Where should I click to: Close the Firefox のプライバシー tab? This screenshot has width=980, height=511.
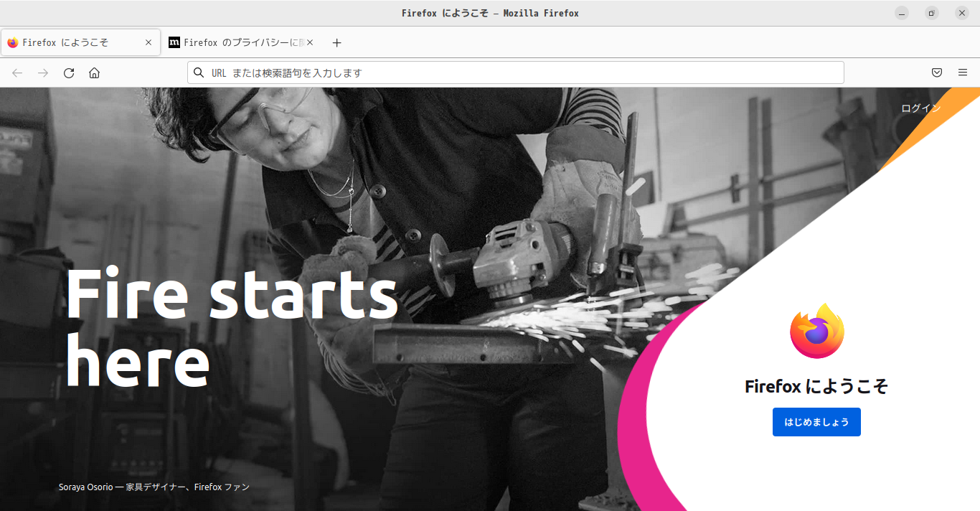310,42
